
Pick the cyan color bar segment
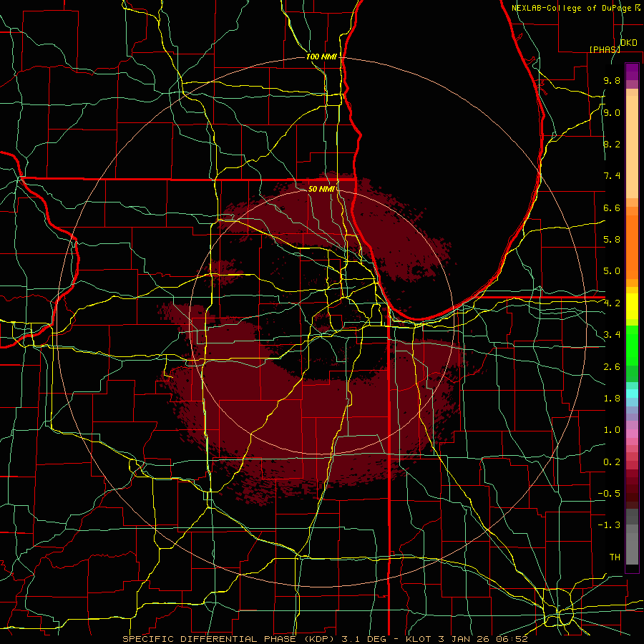[x=632, y=393]
